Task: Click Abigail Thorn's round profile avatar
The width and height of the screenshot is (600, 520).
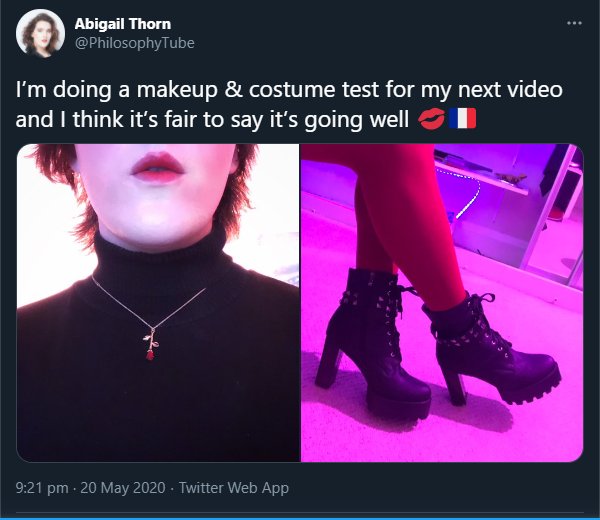Action: (40, 34)
